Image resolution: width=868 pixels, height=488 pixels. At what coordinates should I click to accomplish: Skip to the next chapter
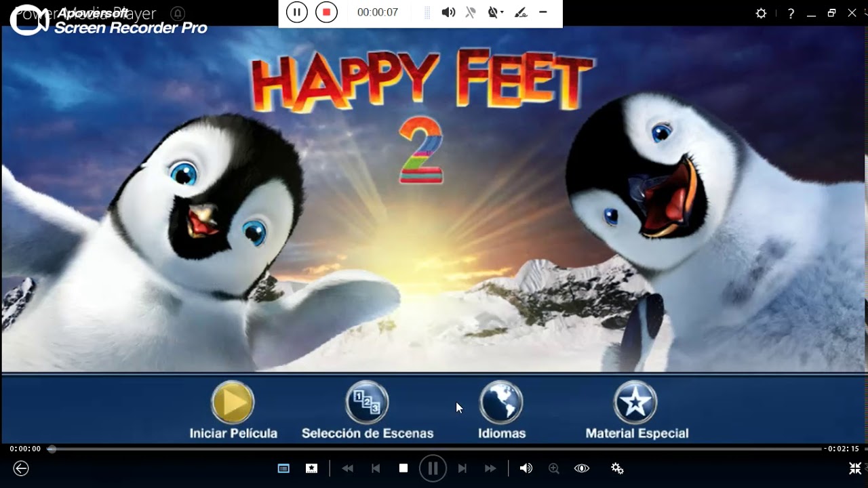point(462,468)
